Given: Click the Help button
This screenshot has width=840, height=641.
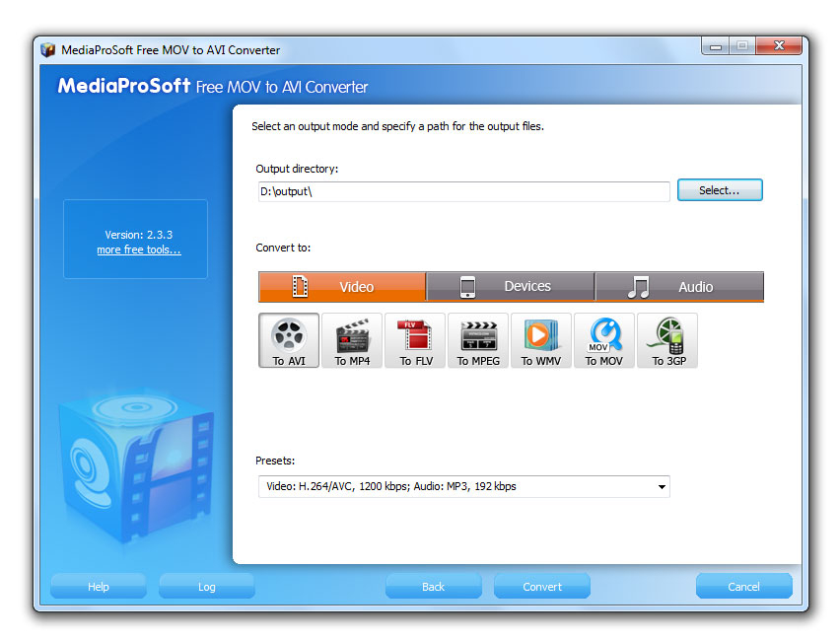Looking at the screenshot, I should (x=99, y=587).
